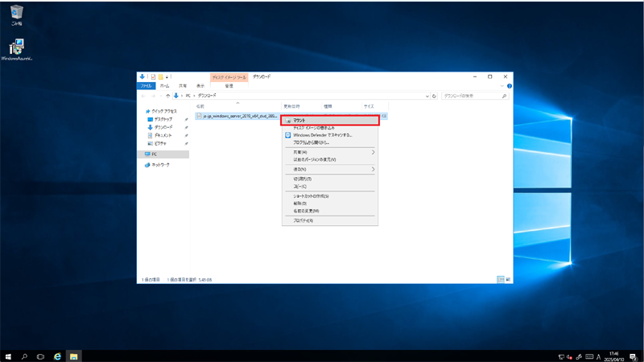Click the ダウンロード search field

[x=471, y=96]
